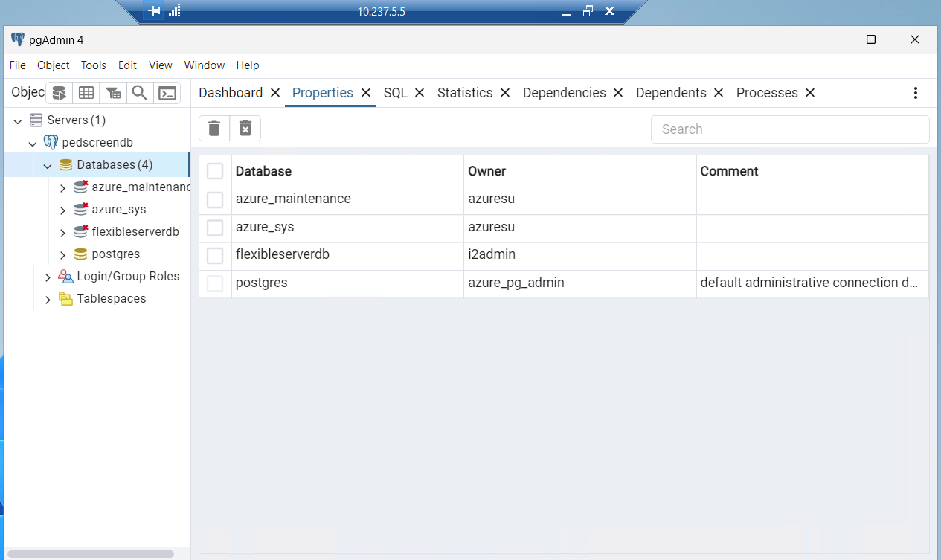941x560 pixels.
Task: Switch to the Statistics tab
Action: [x=465, y=93]
